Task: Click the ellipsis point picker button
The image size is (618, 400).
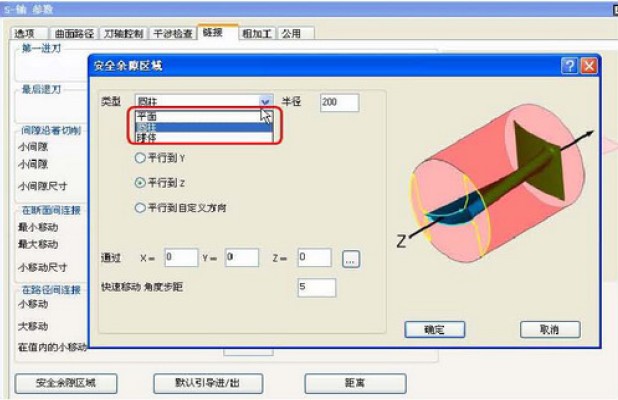Action: point(350,259)
